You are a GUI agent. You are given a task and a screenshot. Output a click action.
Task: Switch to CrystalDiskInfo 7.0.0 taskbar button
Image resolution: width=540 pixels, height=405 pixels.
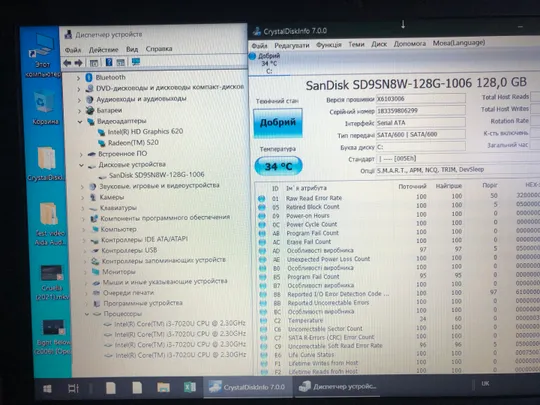click(247, 387)
